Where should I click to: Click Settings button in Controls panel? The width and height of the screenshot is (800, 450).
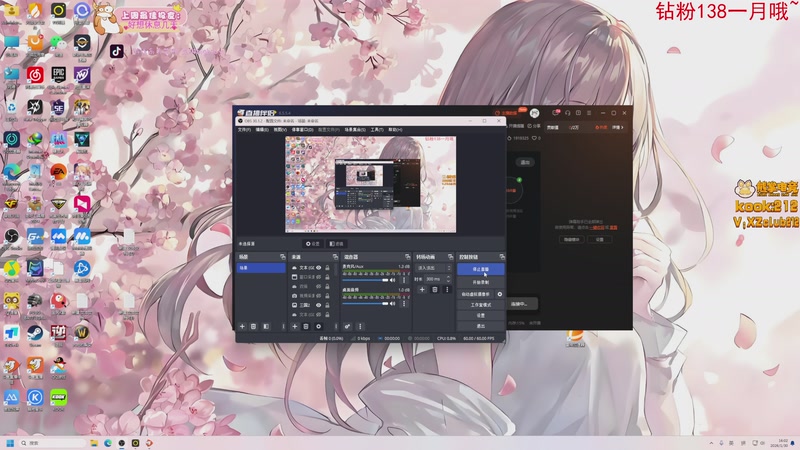481,315
